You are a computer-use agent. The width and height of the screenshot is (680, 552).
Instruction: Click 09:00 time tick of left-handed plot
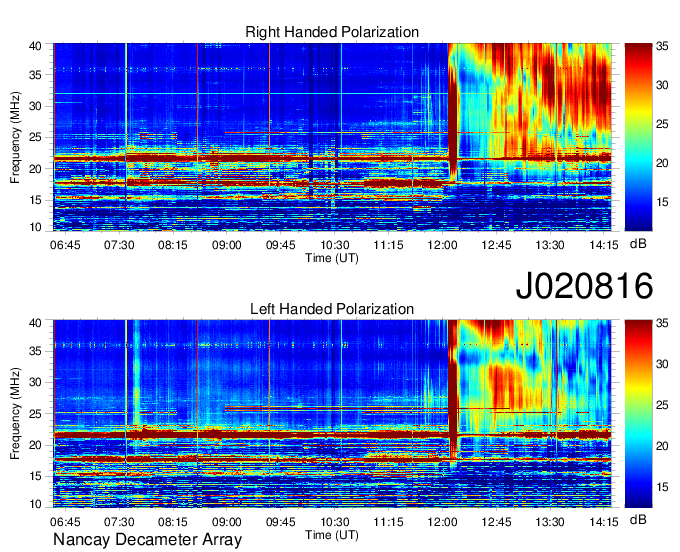227,521
